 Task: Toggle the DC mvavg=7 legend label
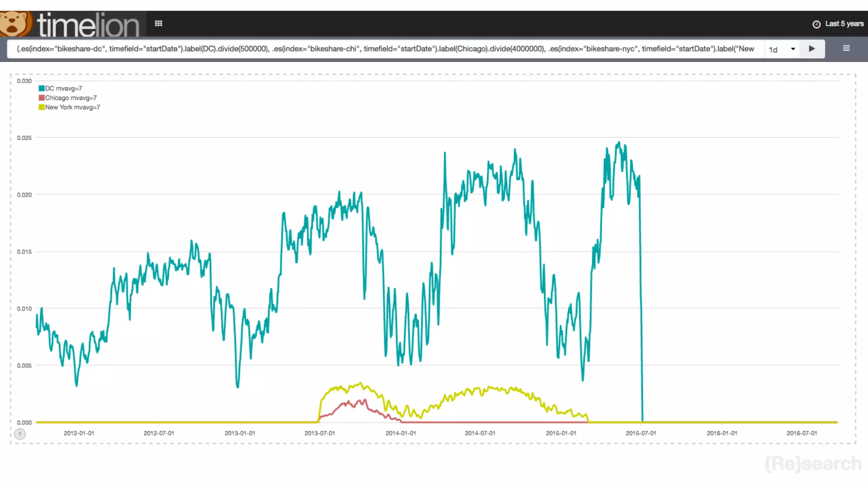pos(64,89)
